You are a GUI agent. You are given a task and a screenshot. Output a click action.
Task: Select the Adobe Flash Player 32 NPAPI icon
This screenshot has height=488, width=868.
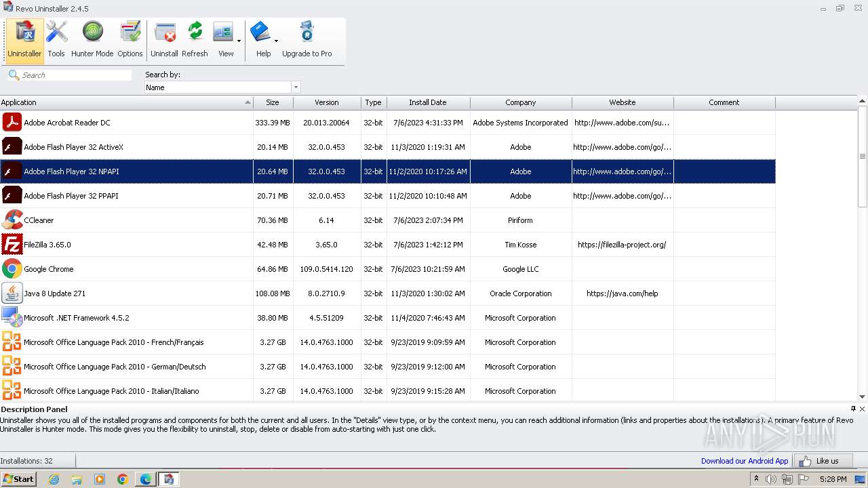pos(12,171)
